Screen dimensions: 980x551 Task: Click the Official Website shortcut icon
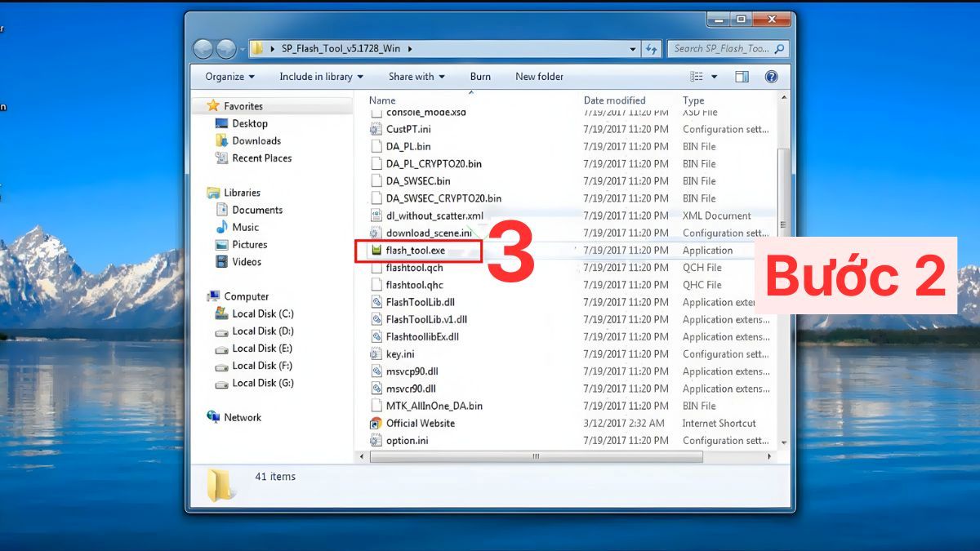point(376,423)
